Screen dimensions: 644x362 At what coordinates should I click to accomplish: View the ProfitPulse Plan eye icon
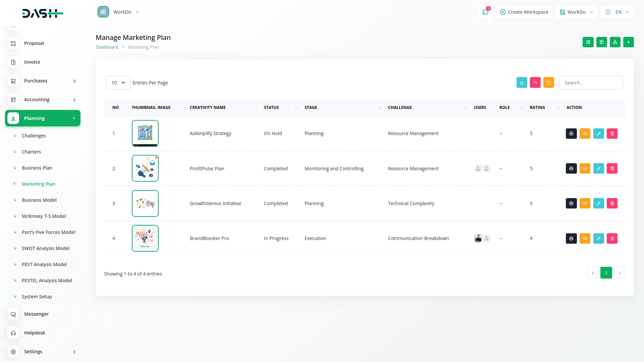pyautogui.click(x=585, y=168)
